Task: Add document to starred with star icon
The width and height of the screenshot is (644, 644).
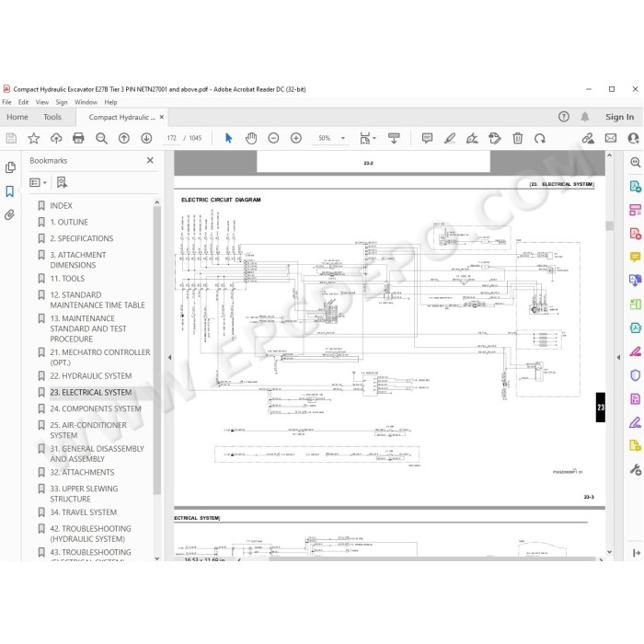Action: (34, 138)
